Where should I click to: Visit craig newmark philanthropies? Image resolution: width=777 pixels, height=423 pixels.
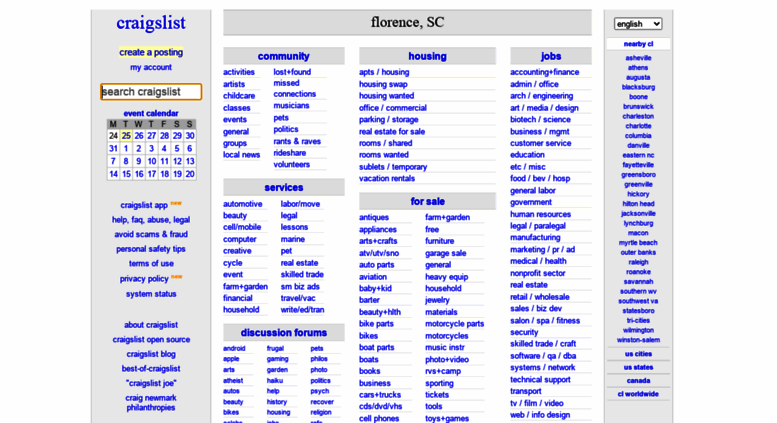(151, 403)
